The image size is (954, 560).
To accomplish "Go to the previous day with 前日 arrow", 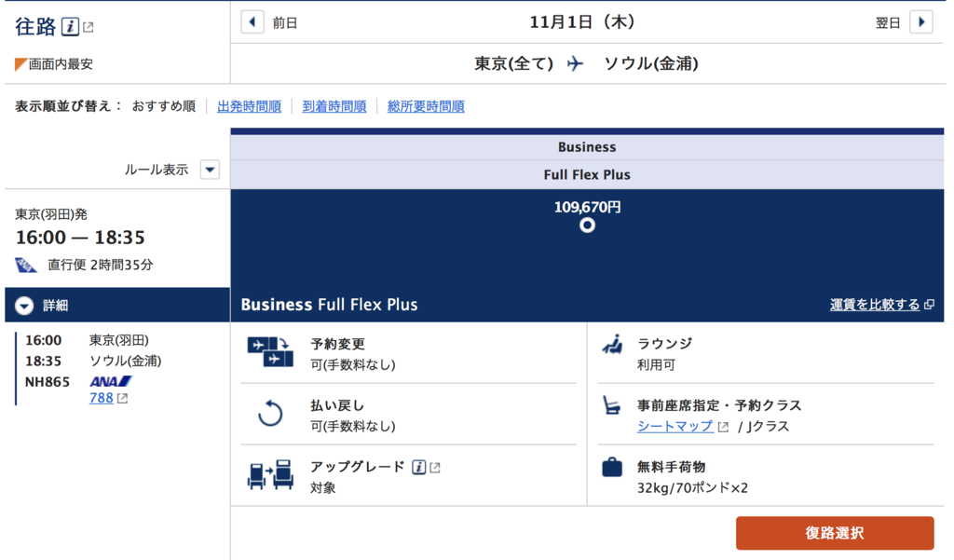I will click(252, 22).
